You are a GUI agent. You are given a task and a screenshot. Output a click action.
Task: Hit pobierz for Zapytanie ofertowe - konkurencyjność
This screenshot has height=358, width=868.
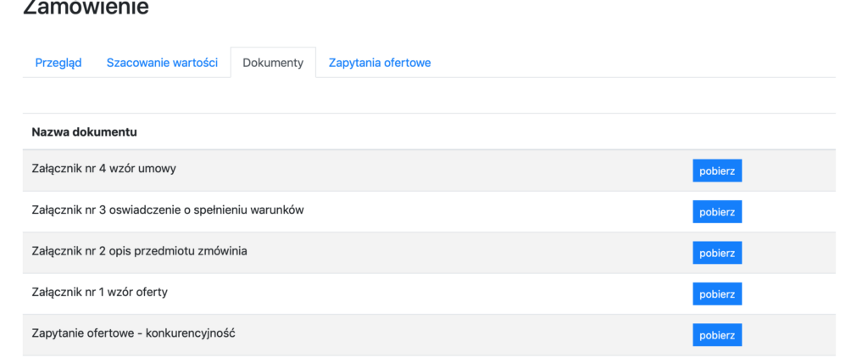click(x=717, y=334)
